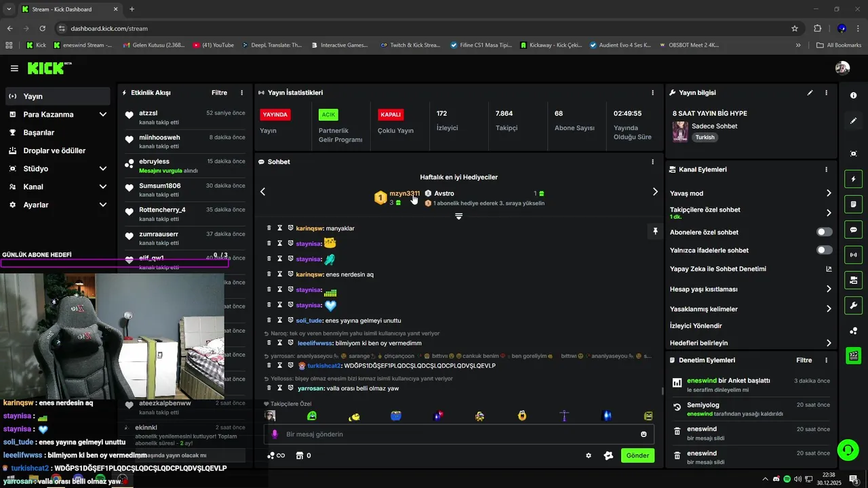868x488 pixels.
Task: Click the right-rail wrench icon
Action: point(853,305)
